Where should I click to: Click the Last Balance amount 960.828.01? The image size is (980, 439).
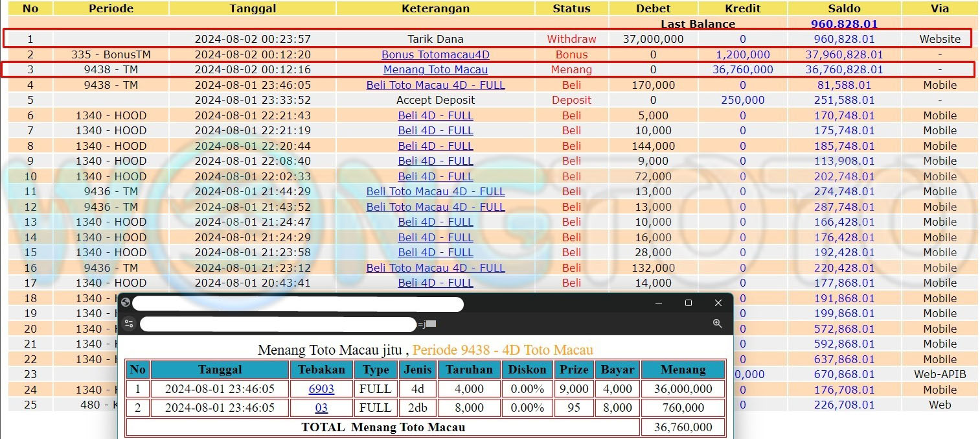point(844,24)
